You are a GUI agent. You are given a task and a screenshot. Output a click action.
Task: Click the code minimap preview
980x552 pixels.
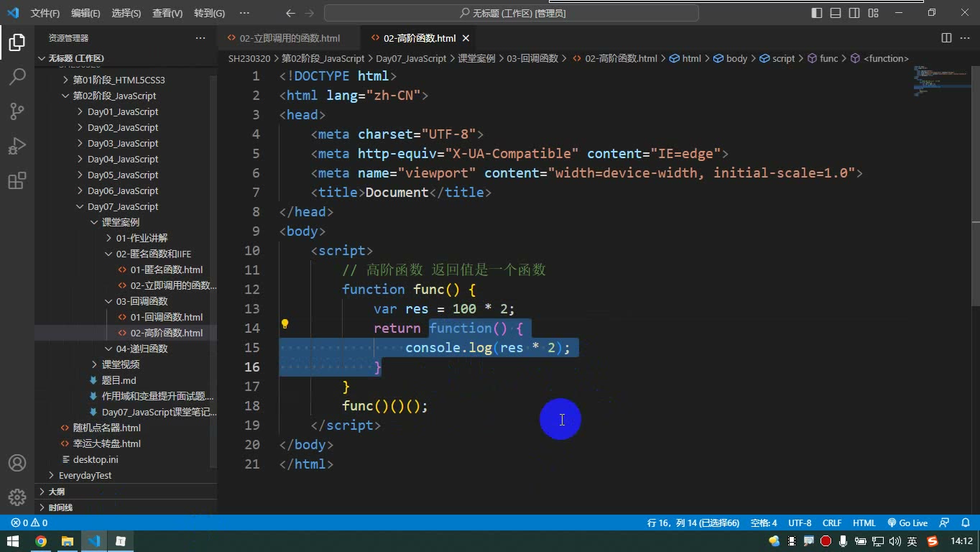(x=941, y=80)
